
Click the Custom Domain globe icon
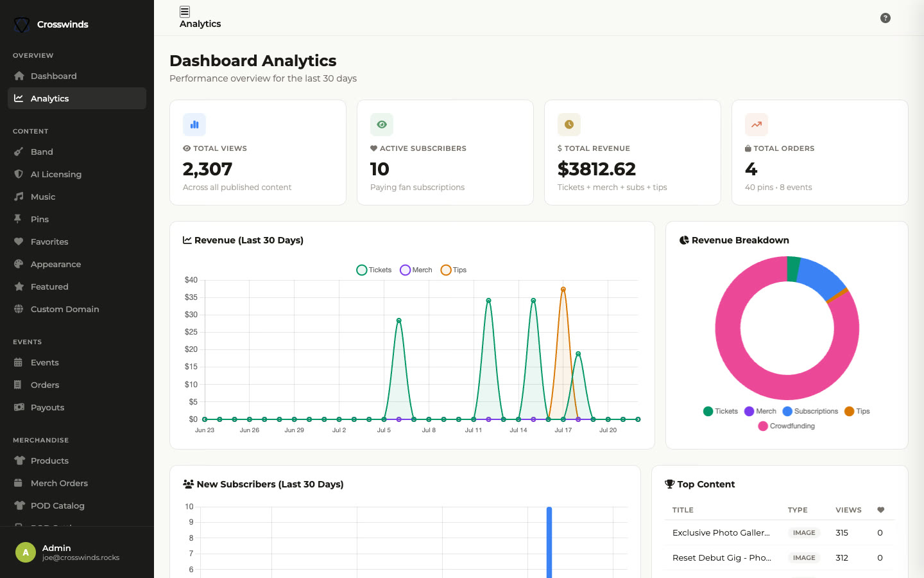click(x=19, y=309)
